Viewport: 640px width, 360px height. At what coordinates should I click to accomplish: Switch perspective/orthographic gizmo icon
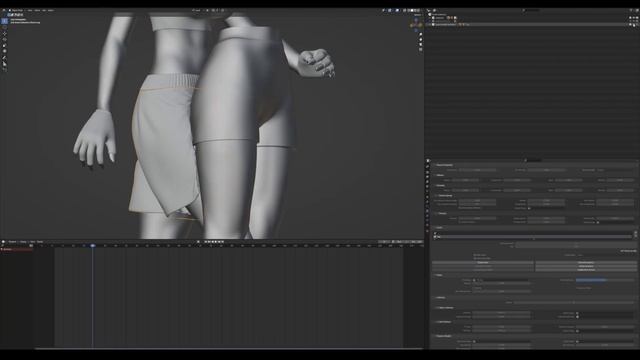tap(420, 49)
